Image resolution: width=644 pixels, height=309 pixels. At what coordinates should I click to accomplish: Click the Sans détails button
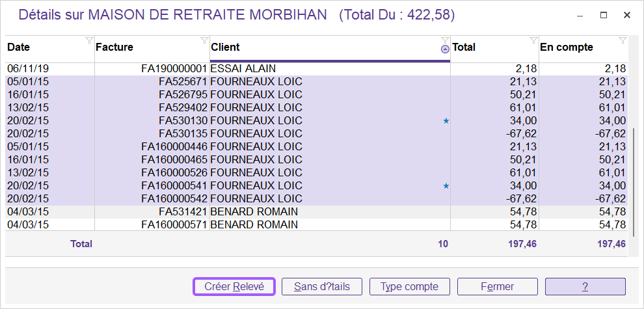[321, 287]
